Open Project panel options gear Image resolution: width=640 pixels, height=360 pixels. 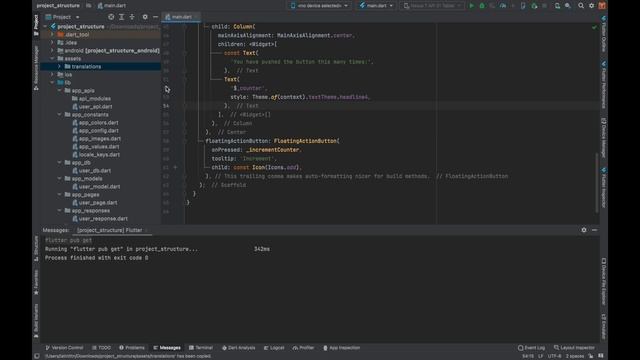(x=145, y=17)
